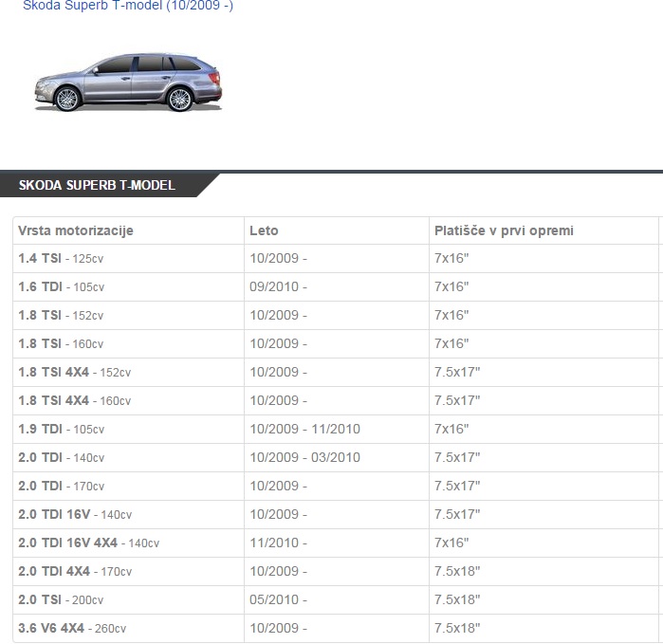
Task: Click the 05/2010 - year cell
Action: pos(337,599)
